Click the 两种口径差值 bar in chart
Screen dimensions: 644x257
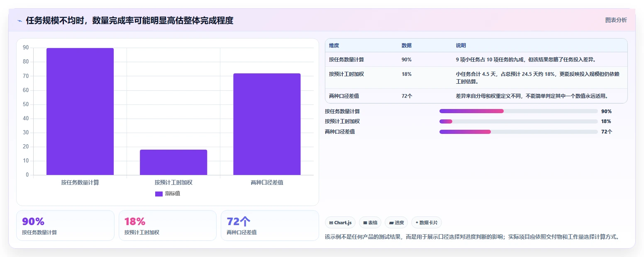point(267,124)
